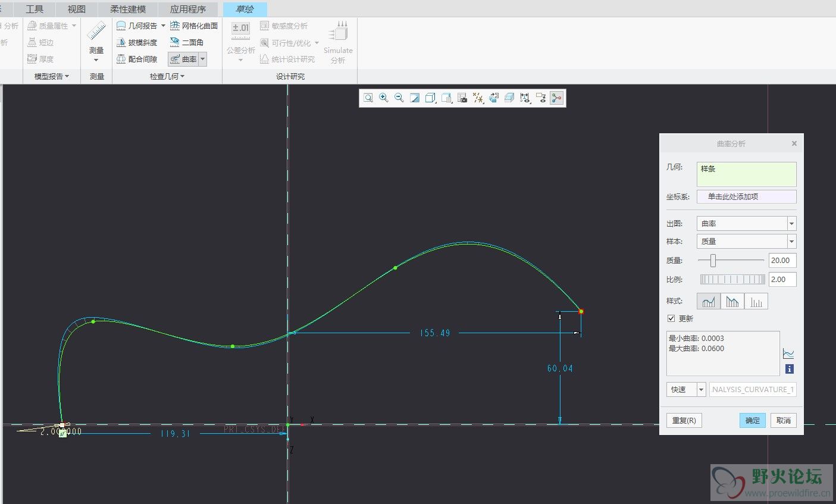Viewport: 836px width, 504px height.
Task: Click the Repaint screen icon
Action: [415, 98]
